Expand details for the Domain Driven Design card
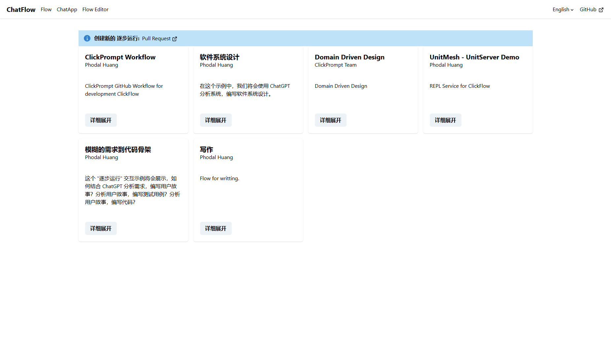The image size is (611, 364). [331, 120]
